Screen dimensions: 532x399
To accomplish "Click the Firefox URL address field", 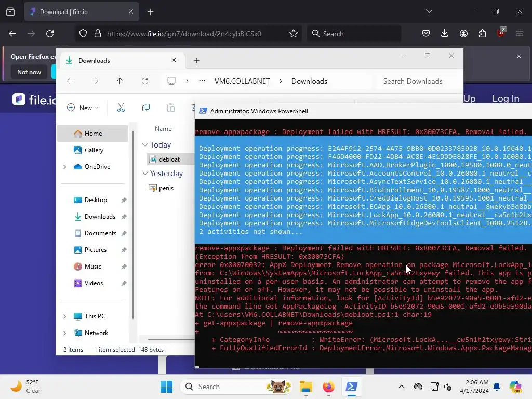I will [183, 34].
